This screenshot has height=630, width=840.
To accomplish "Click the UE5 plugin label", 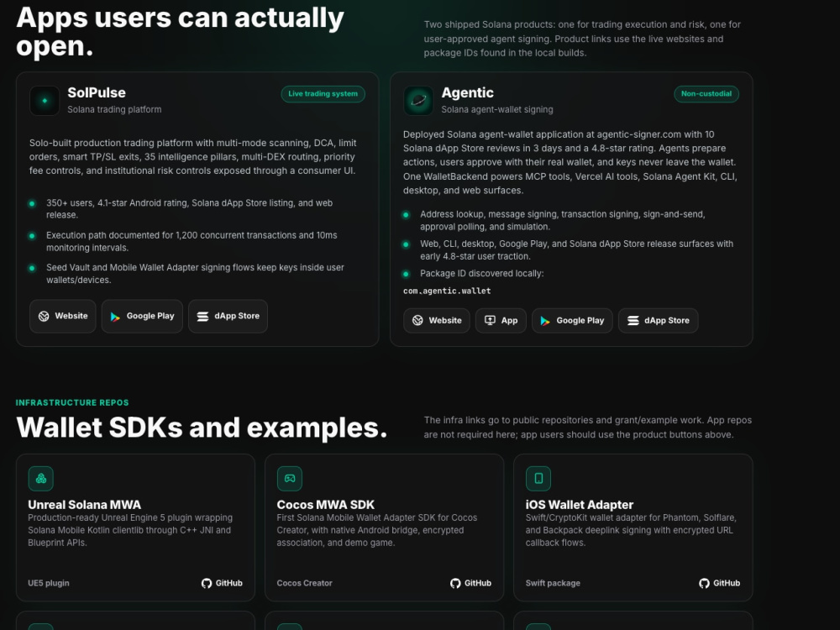I will coord(49,583).
